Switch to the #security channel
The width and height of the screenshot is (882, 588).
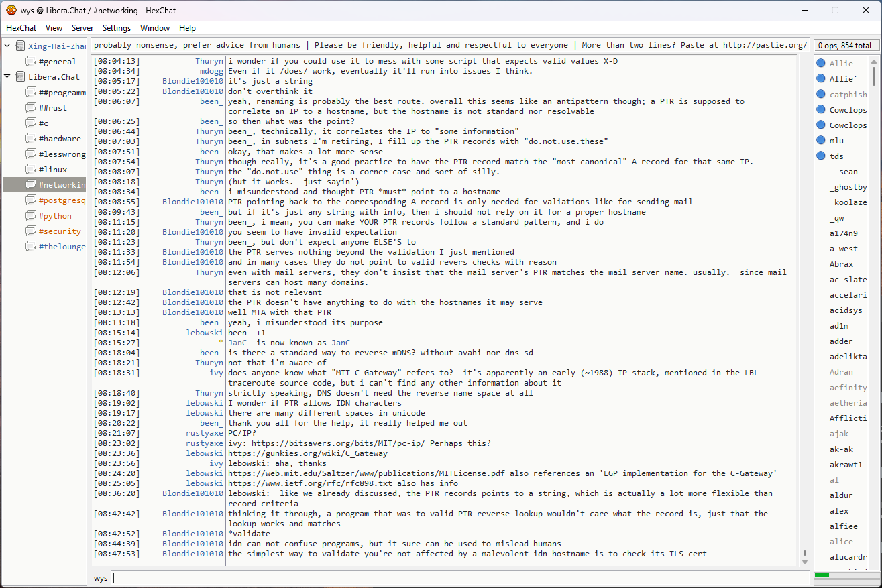click(60, 231)
